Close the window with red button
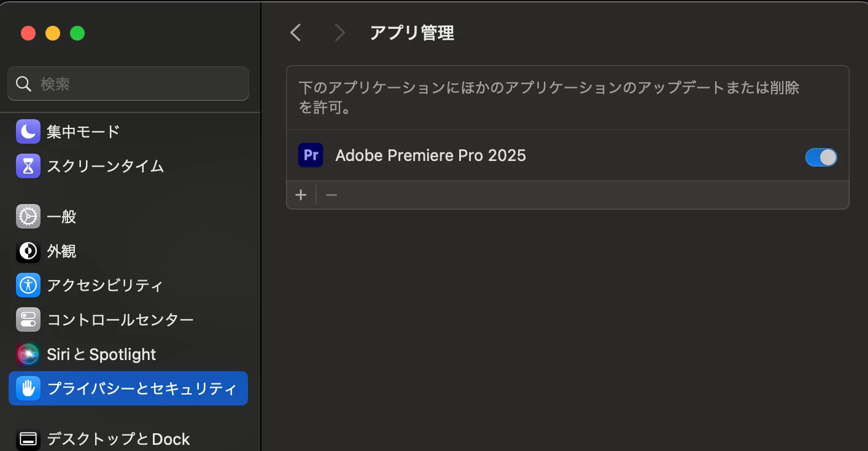The width and height of the screenshot is (868, 451). (28, 33)
